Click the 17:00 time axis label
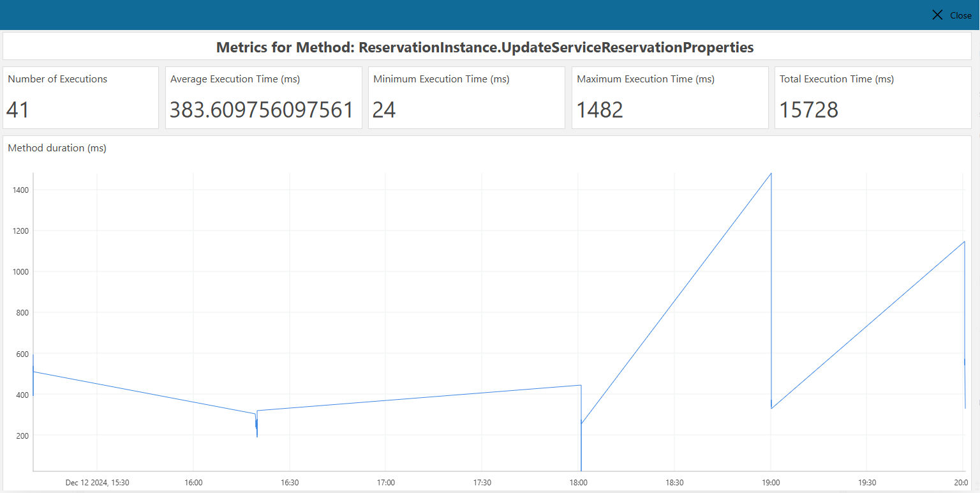The width and height of the screenshot is (980, 493). tap(385, 483)
